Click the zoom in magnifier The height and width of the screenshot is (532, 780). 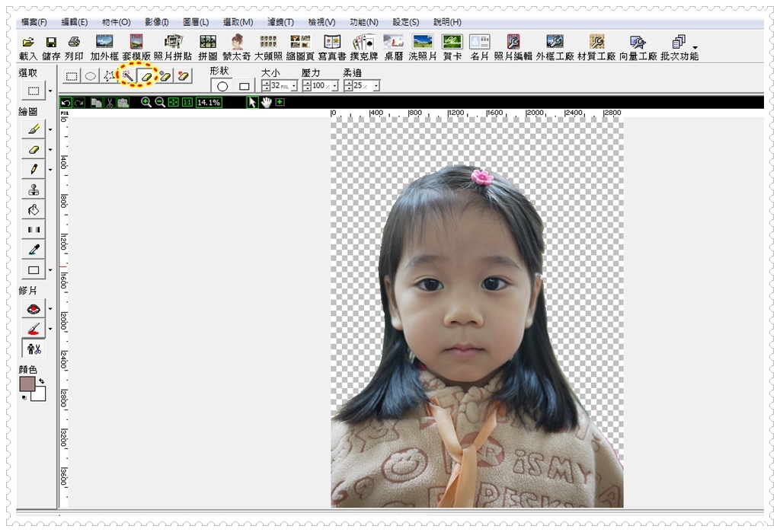[x=145, y=103]
